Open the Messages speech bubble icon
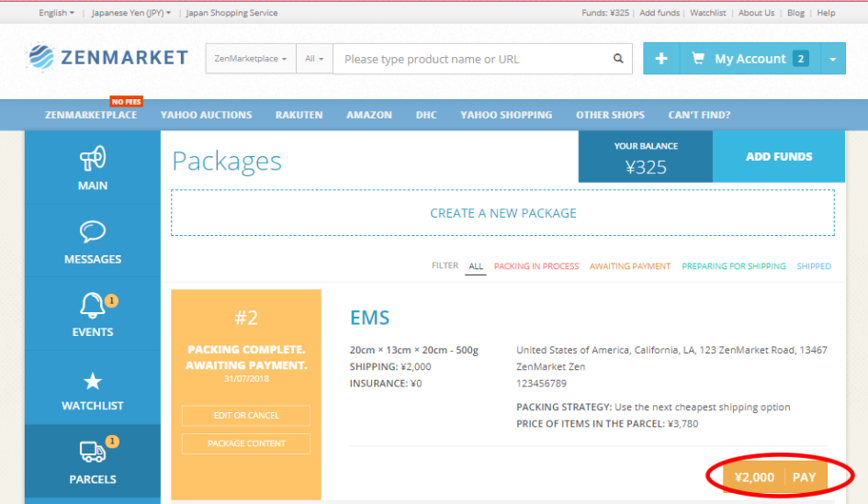The width and height of the screenshot is (868, 504). pos(93,232)
